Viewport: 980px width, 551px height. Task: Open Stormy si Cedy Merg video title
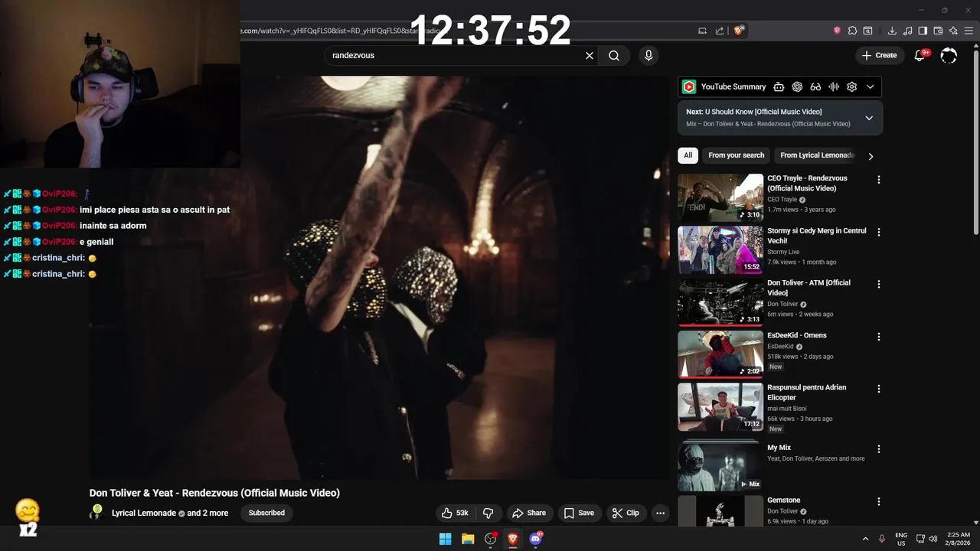816,236
